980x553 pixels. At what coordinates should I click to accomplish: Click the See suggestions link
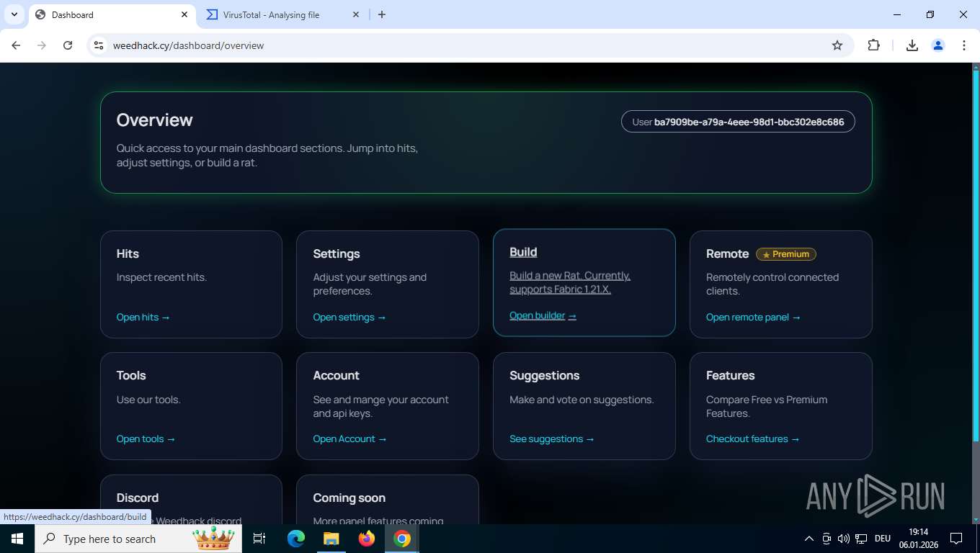pyautogui.click(x=552, y=439)
